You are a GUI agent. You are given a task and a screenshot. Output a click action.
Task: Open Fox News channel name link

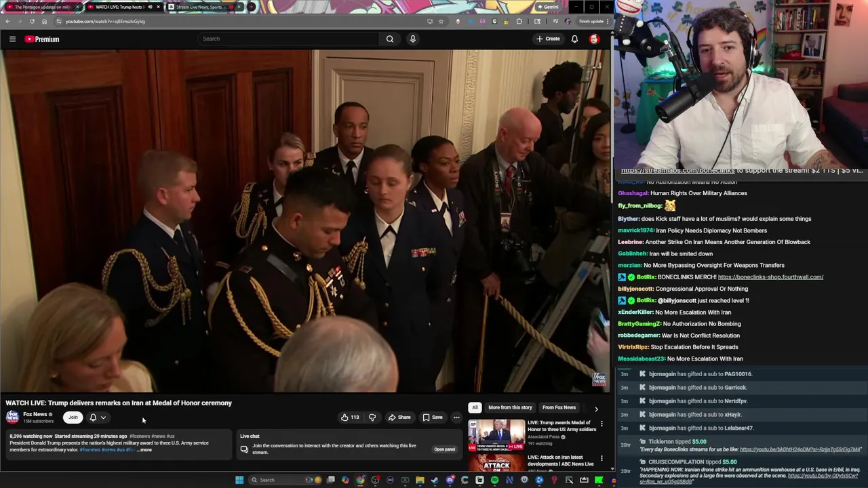coord(35,414)
